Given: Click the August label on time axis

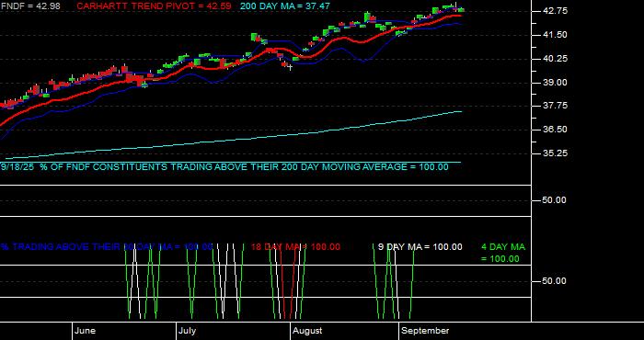Looking at the screenshot, I should click(x=307, y=331).
